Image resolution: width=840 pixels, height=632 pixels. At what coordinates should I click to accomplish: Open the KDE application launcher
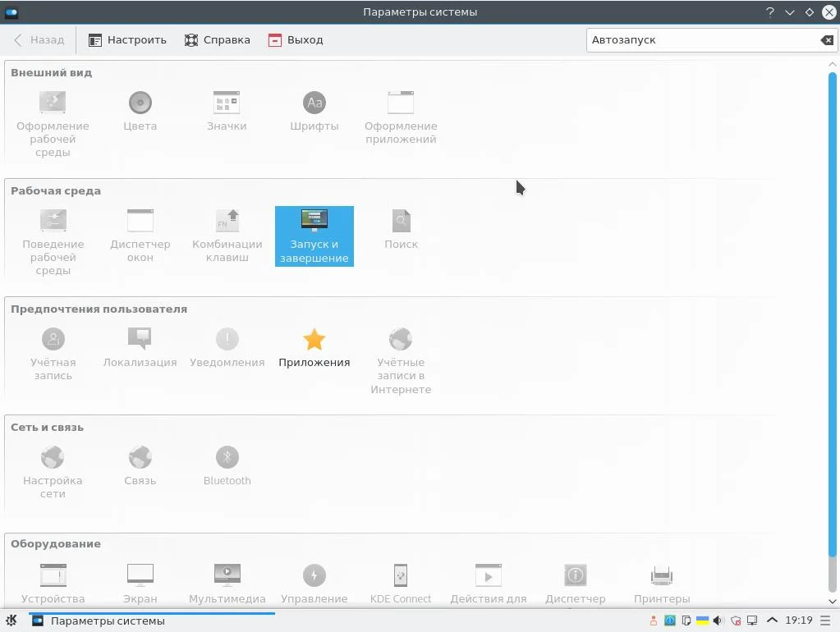point(11,621)
